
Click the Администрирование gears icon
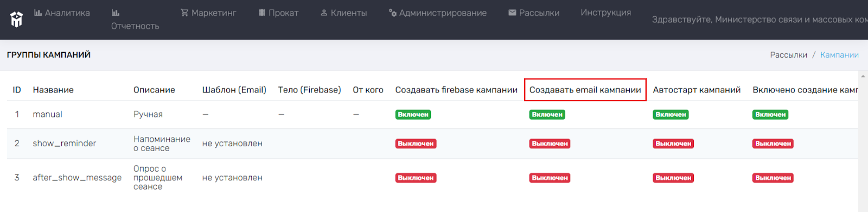coord(393,13)
